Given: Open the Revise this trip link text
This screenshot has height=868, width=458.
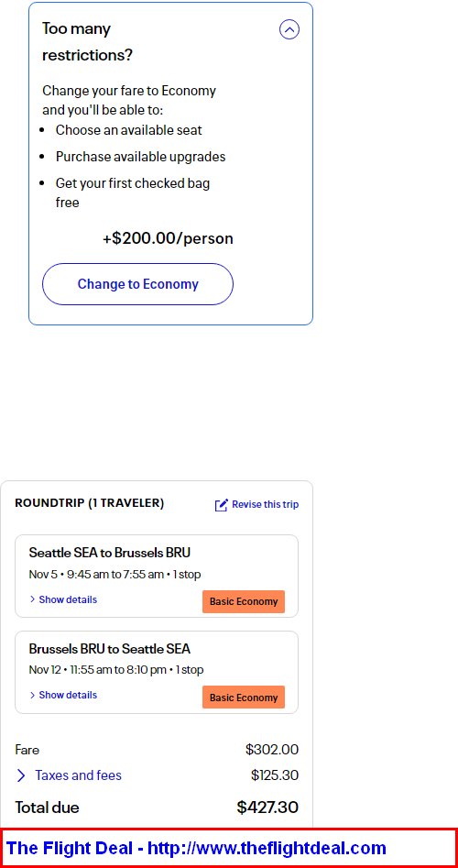Looking at the screenshot, I should point(266,504).
